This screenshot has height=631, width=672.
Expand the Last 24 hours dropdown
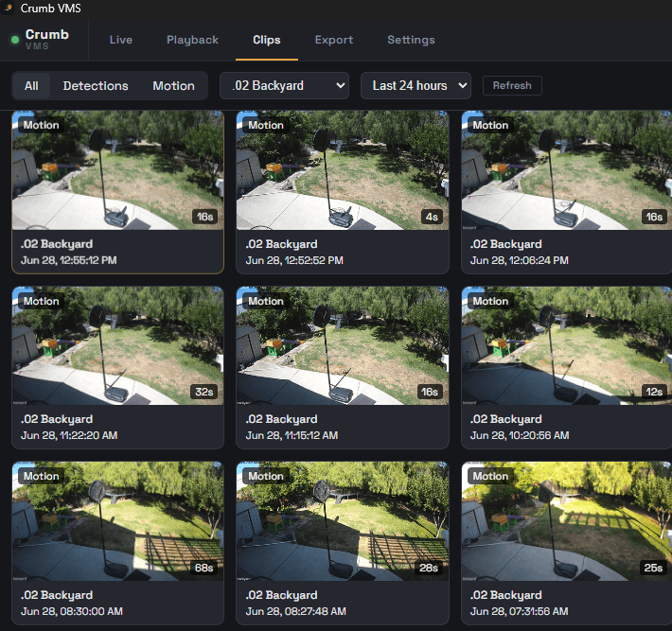tap(416, 86)
